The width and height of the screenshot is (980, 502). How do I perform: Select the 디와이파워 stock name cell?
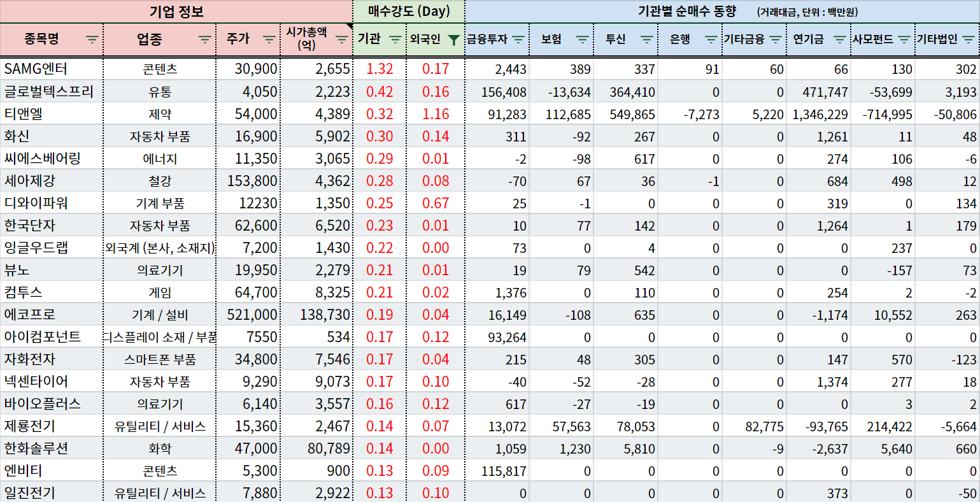tap(51, 203)
